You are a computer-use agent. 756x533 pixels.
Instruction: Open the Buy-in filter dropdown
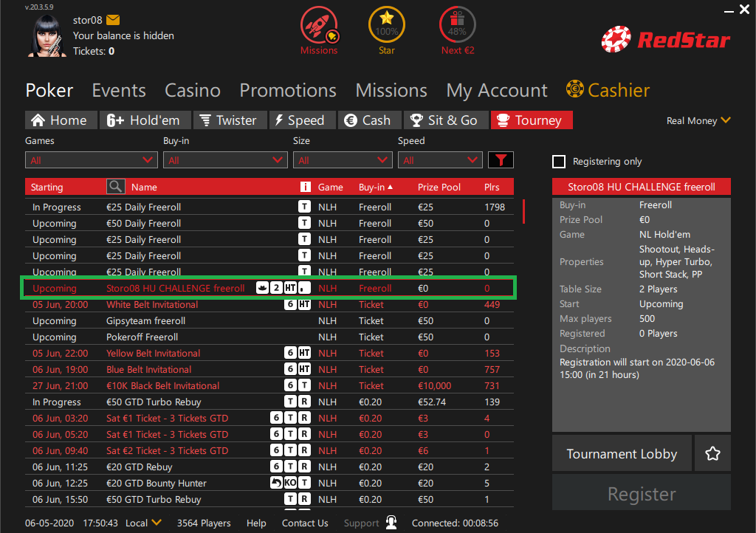225,160
